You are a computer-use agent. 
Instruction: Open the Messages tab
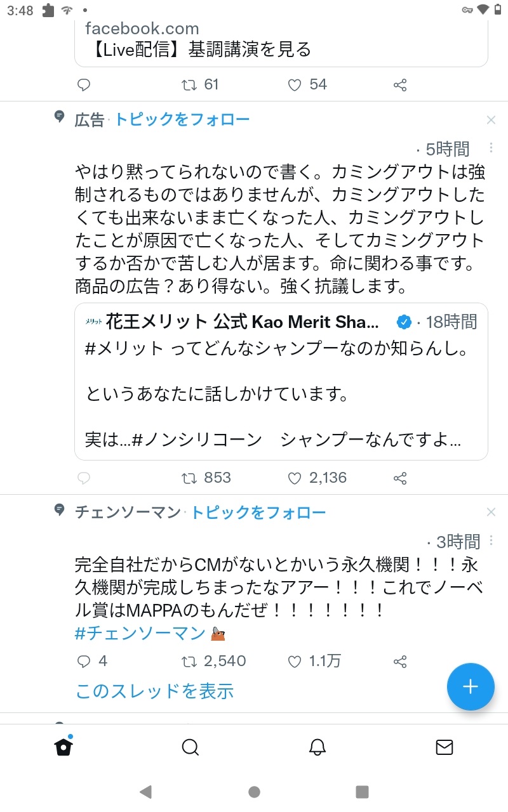(444, 747)
